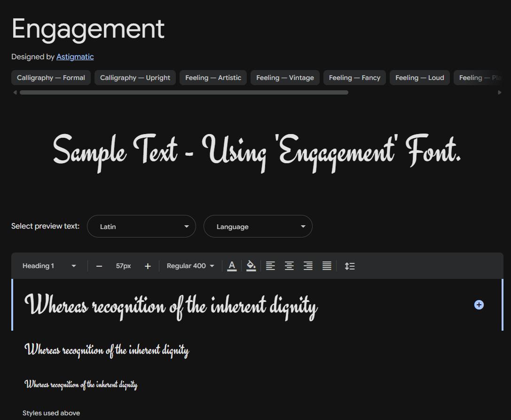The image size is (511, 420).
Task: Click the horizontal tag scrollbar thumb
Action: pos(184,93)
